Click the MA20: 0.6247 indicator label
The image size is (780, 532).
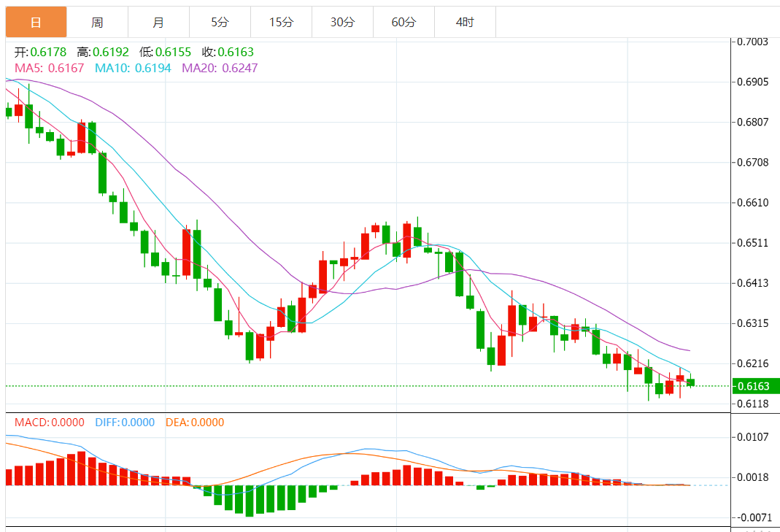coord(220,68)
